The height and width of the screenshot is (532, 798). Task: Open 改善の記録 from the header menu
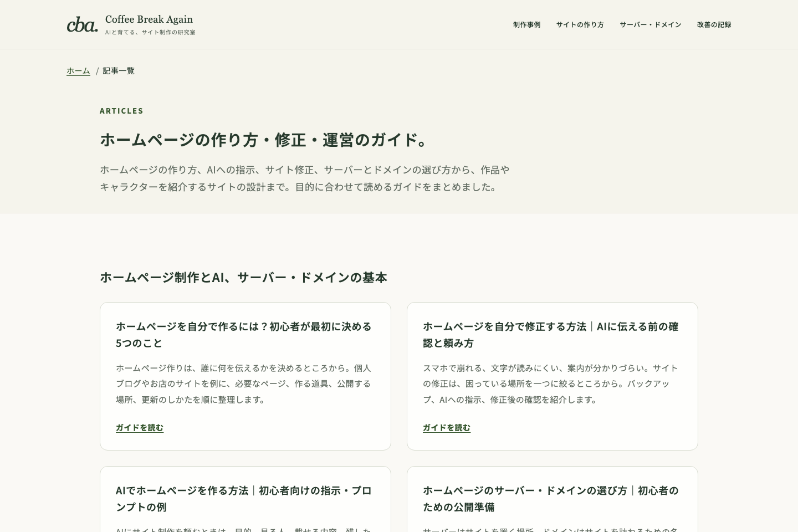(x=714, y=24)
